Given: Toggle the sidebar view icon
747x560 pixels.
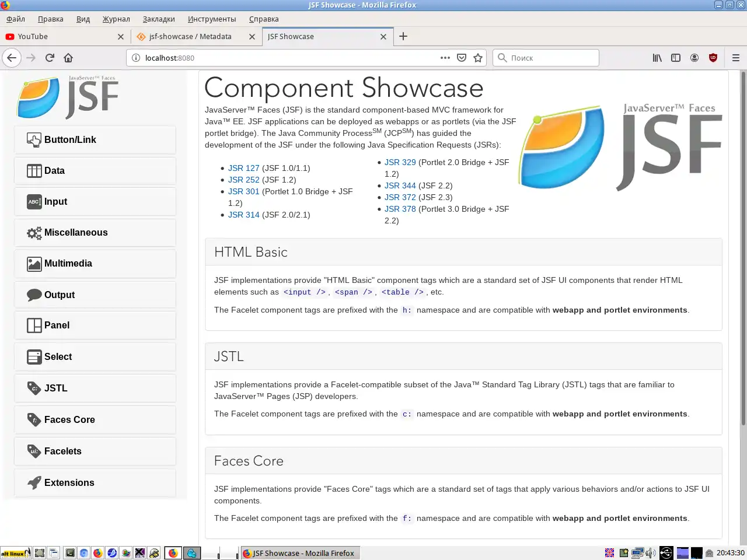Looking at the screenshot, I should click(676, 58).
